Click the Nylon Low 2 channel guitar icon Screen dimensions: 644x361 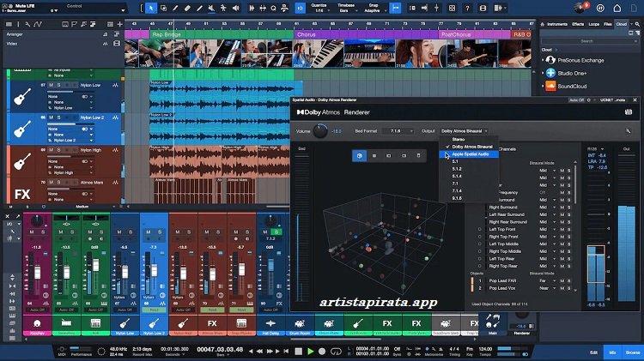pyautogui.click(x=154, y=323)
